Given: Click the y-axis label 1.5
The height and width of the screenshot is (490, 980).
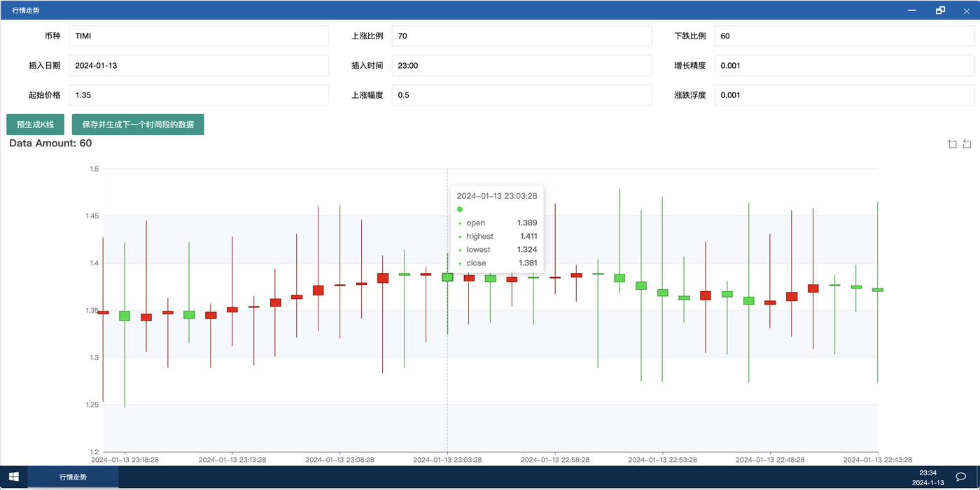Looking at the screenshot, I should coord(94,169).
